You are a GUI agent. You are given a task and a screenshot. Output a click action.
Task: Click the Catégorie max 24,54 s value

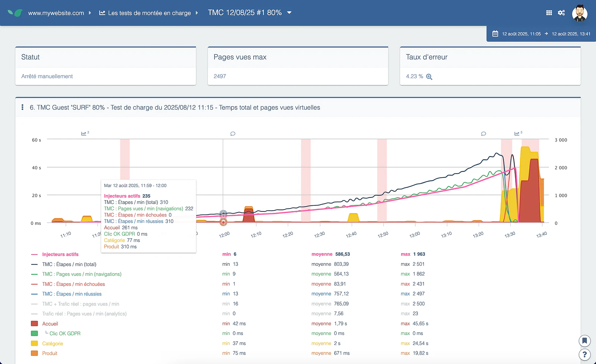[420, 344]
